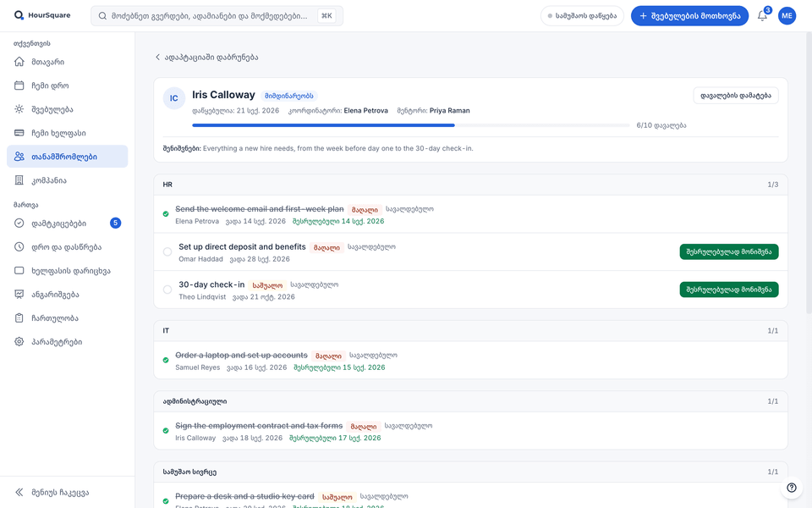Click the building icon for კომპანია
The image size is (812, 508).
coord(19,180)
